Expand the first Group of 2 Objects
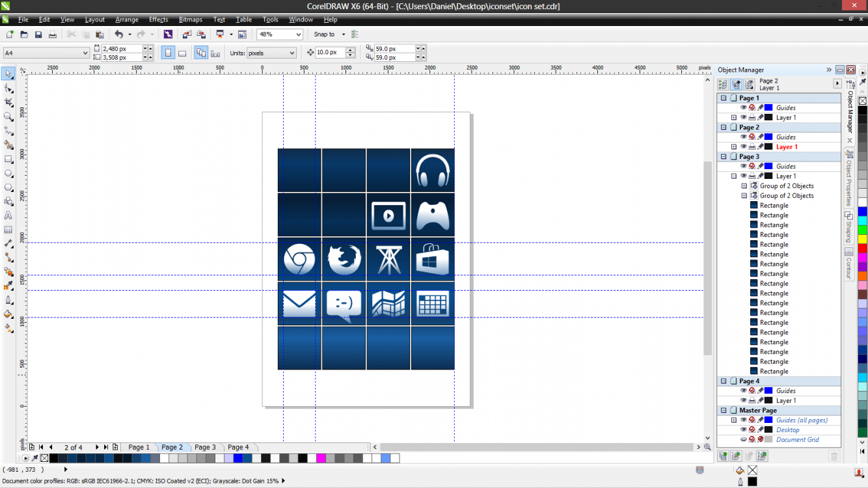 [744, 185]
